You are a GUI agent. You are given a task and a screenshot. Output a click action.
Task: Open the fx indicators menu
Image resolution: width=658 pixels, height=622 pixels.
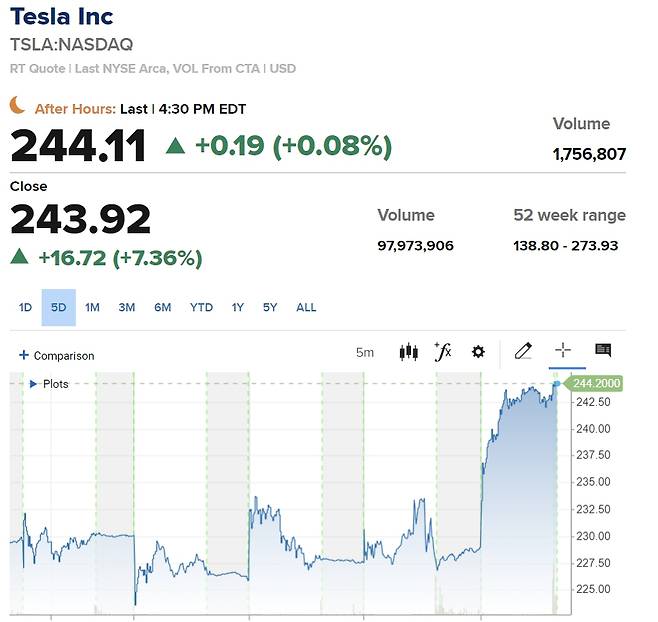click(x=442, y=352)
